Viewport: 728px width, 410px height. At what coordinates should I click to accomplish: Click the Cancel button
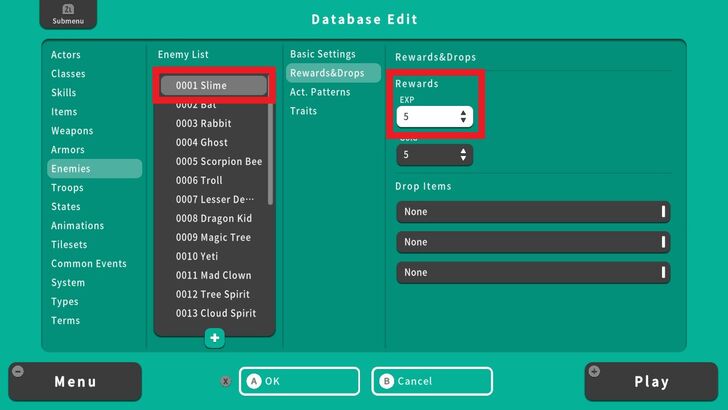[x=433, y=381]
